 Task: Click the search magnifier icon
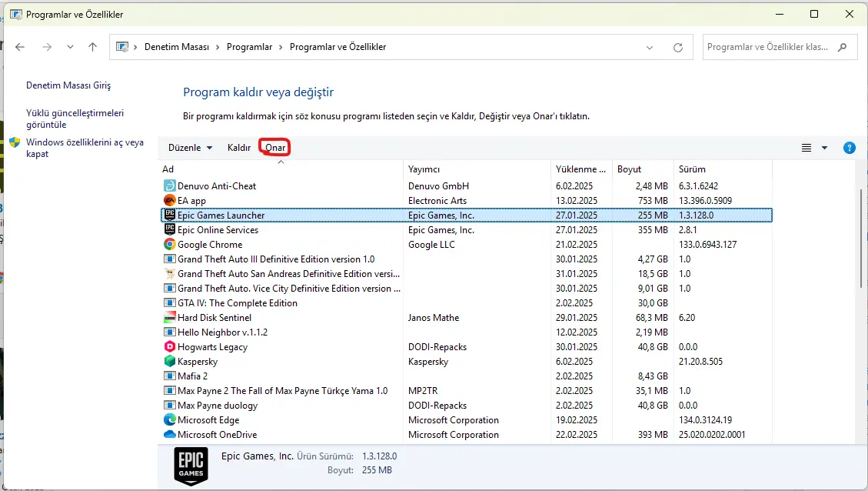(x=842, y=47)
